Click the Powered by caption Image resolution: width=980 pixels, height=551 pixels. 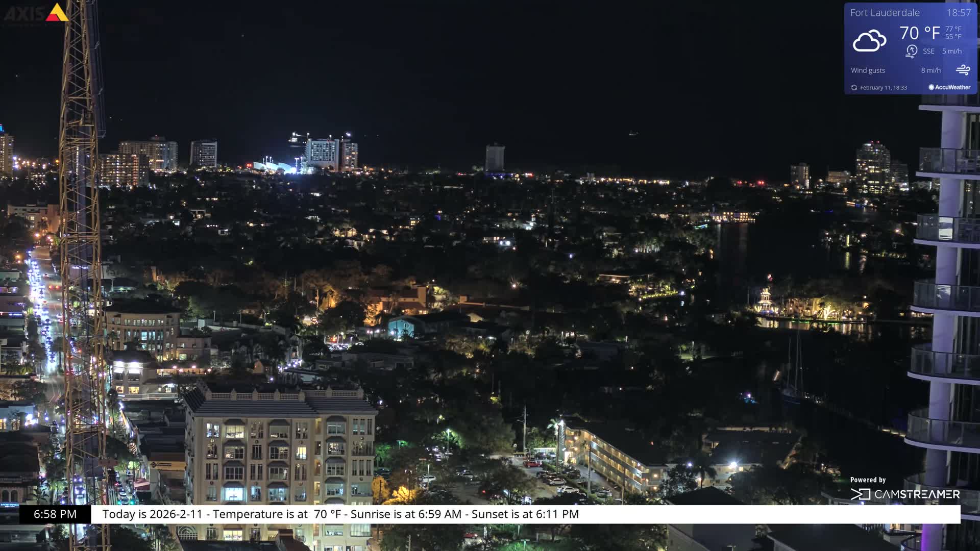click(x=868, y=480)
